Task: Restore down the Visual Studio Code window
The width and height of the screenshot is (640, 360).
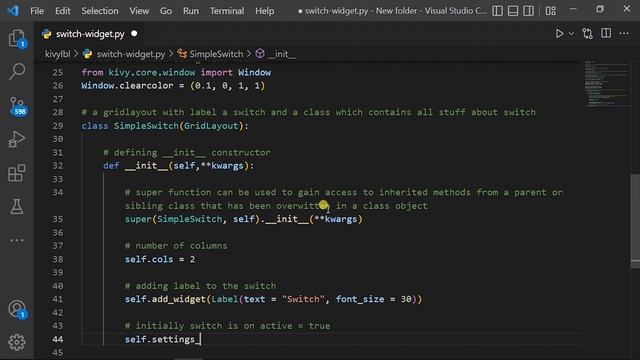Action: pos(600,9)
